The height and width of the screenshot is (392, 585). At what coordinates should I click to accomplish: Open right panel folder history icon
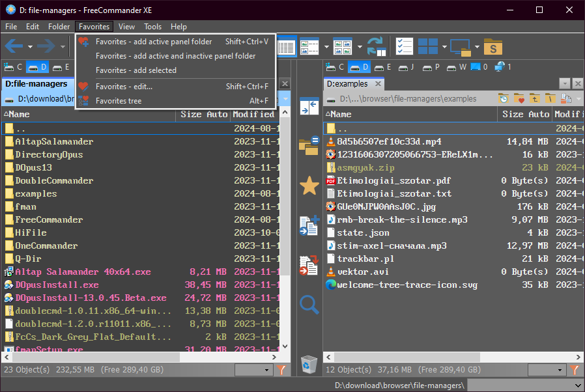(x=504, y=99)
